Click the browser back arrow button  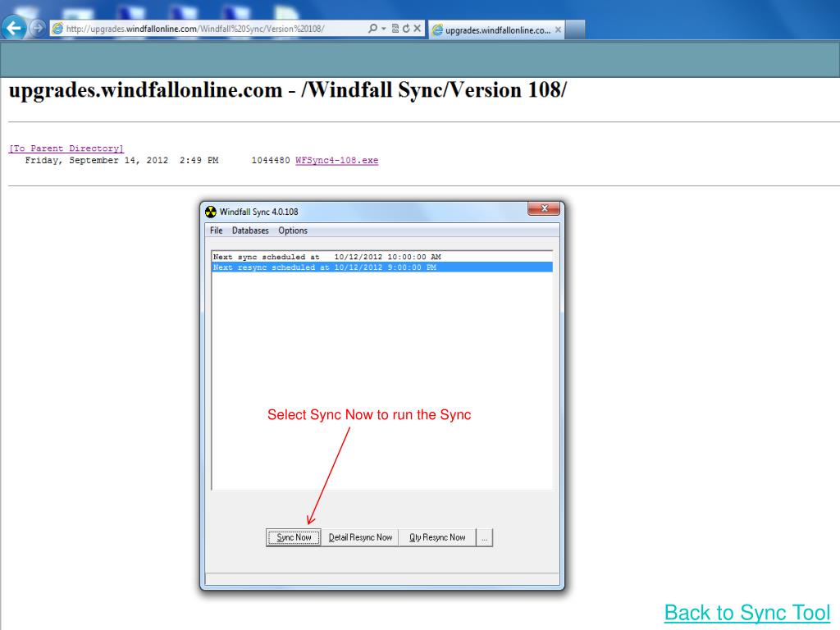[14, 27]
